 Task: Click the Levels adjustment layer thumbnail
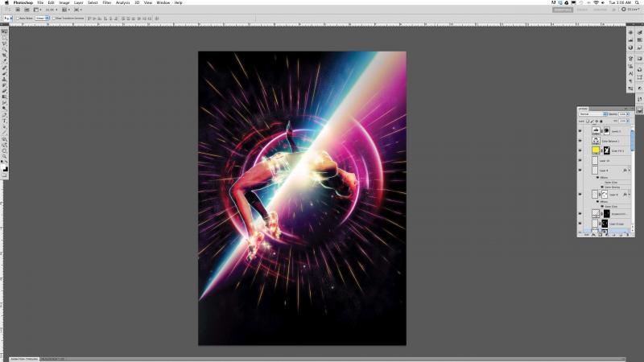tap(597, 130)
